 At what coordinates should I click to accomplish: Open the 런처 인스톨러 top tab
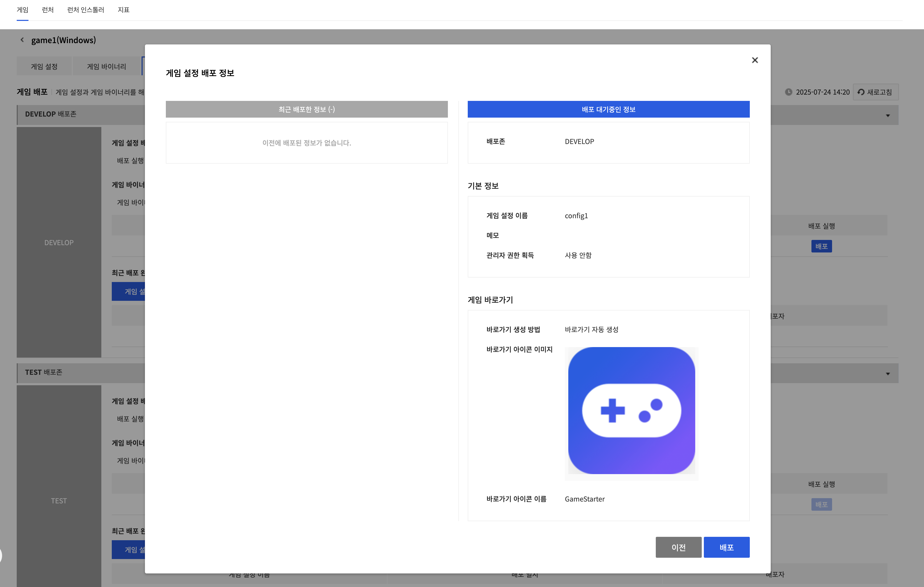[x=86, y=10]
